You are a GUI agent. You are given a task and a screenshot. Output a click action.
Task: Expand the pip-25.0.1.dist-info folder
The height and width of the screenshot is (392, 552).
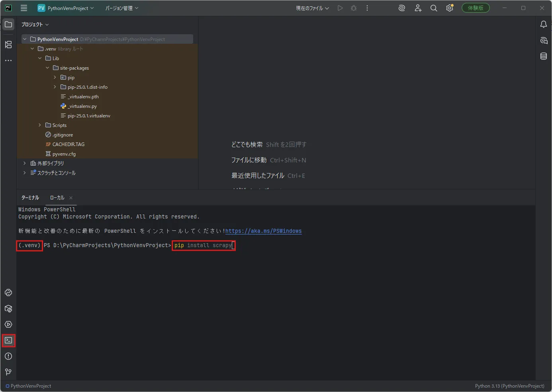55,87
